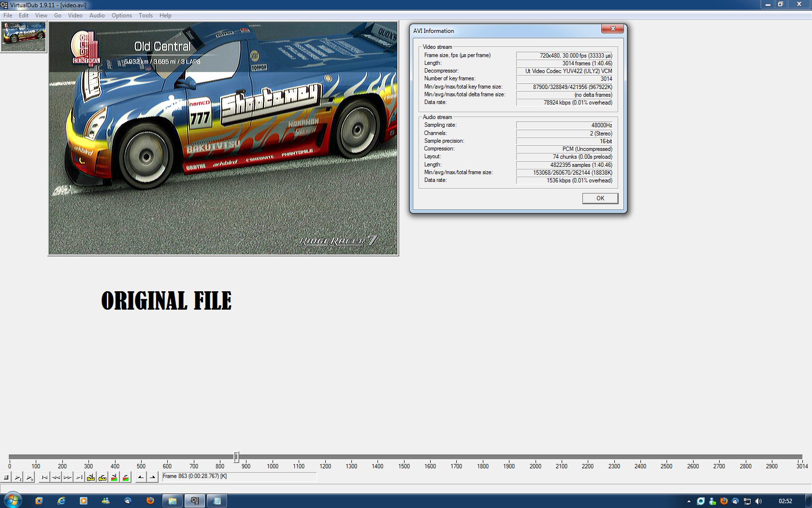Step forward one frame
This screenshot has width=812, height=508.
tap(68, 478)
